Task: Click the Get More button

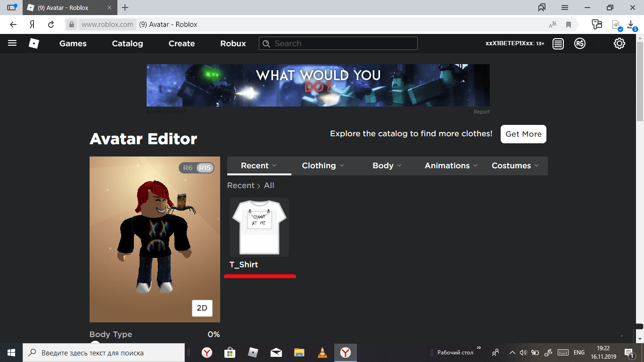Action: pos(523,134)
